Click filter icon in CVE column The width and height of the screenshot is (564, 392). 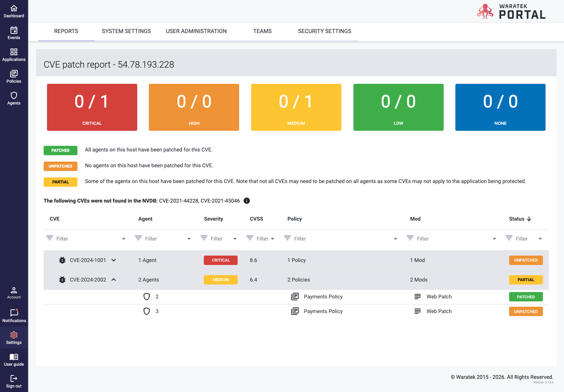point(50,238)
